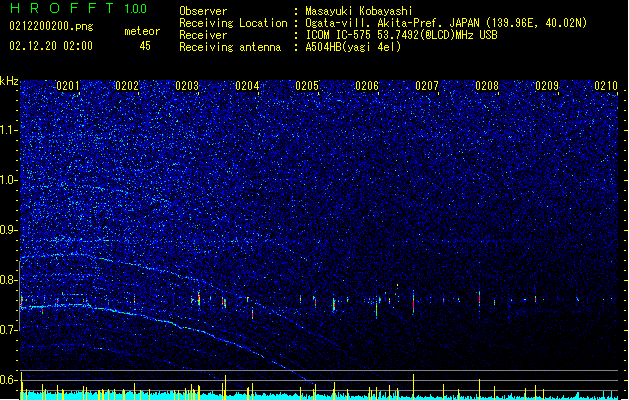The image size is (629, 400).
Task: Click the 0204 time marker
Action: [x=247, y=86]
